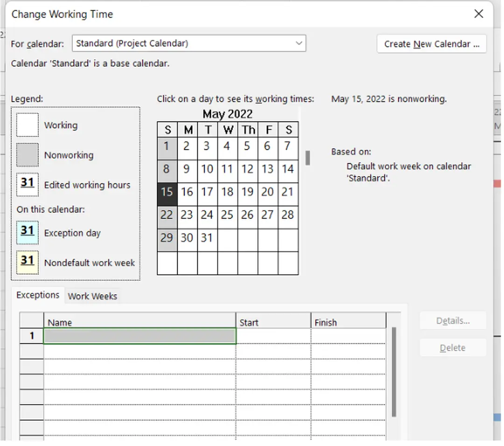Image resolution: width=504 pixels, height=446 pixels.
Task: Click the Nonworking legend swatch
Action: point(27,155)
